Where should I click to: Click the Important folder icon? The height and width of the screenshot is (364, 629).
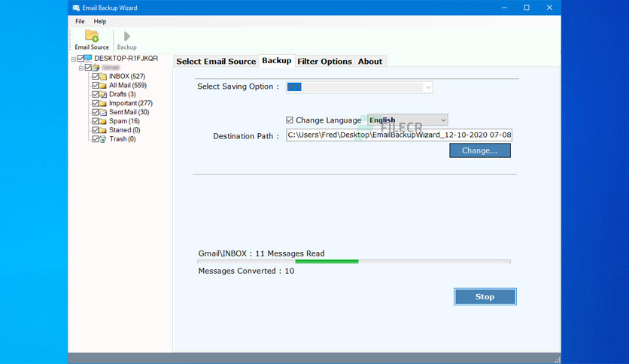click(x=103, y=103)
